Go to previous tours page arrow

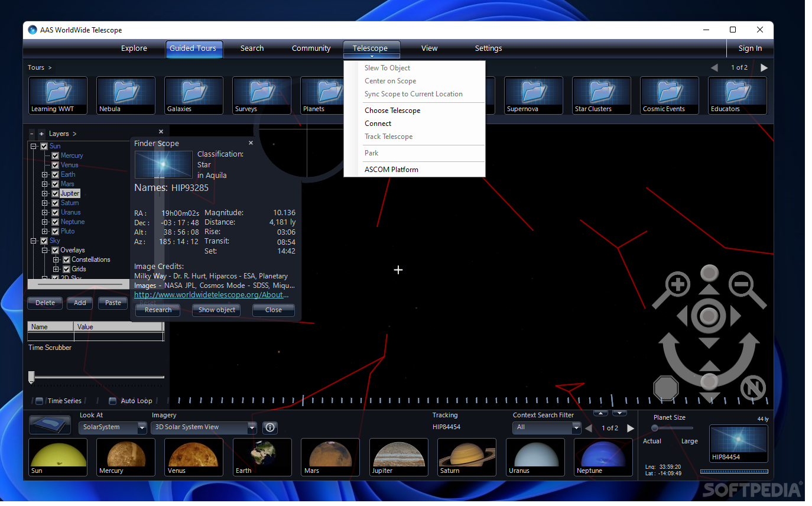click(714, 67)
